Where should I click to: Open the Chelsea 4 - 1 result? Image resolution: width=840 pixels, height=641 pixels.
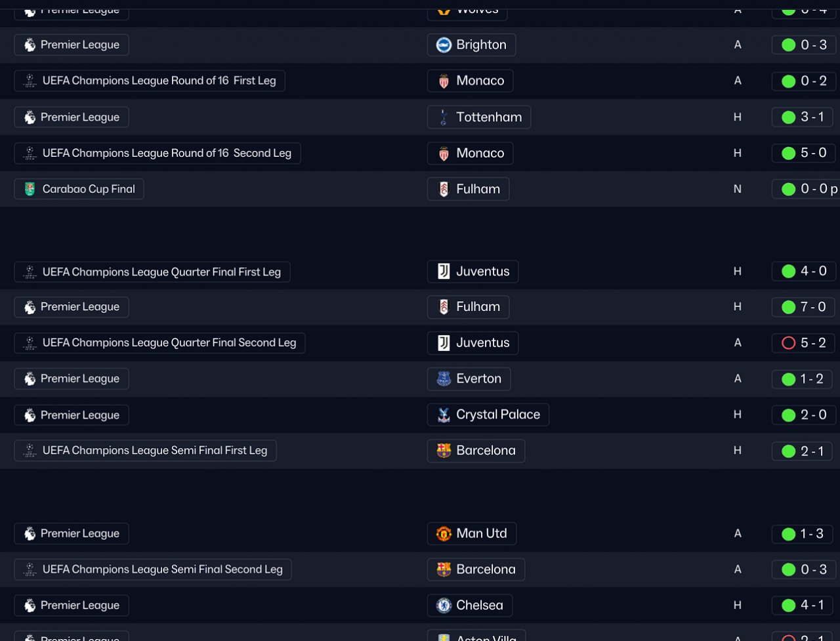coord(804,605)
